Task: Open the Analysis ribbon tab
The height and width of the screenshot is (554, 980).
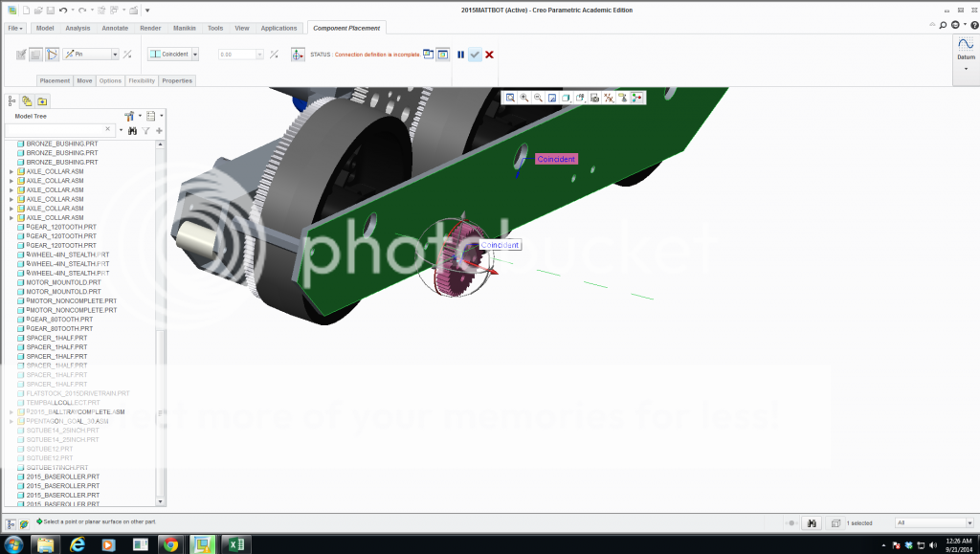Action: tap(78, 28)
